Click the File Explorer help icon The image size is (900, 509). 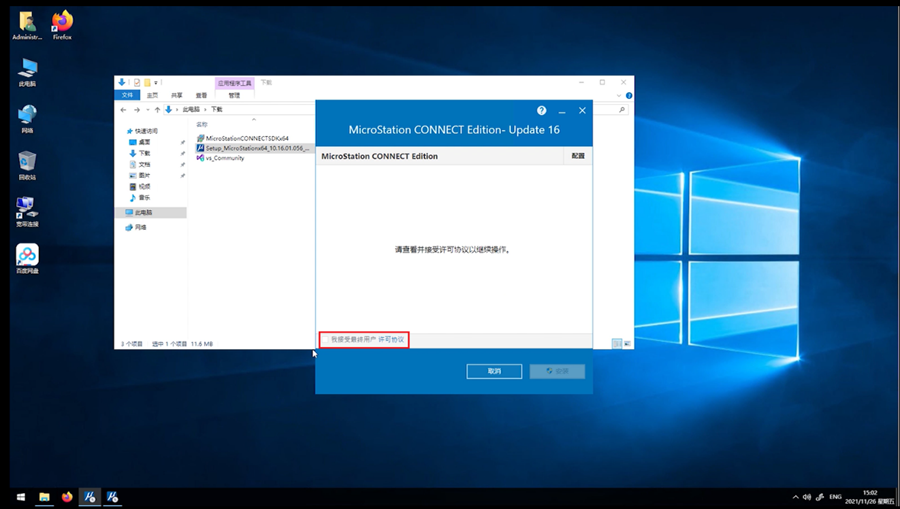629,95
